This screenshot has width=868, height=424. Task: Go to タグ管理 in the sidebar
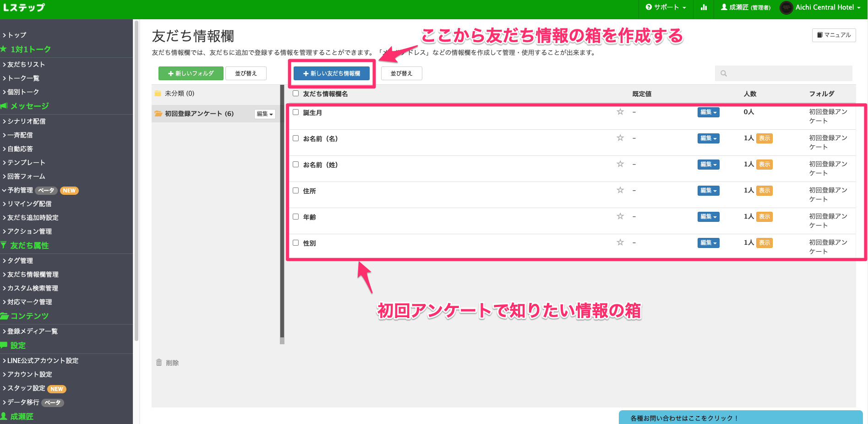point(20,260)
